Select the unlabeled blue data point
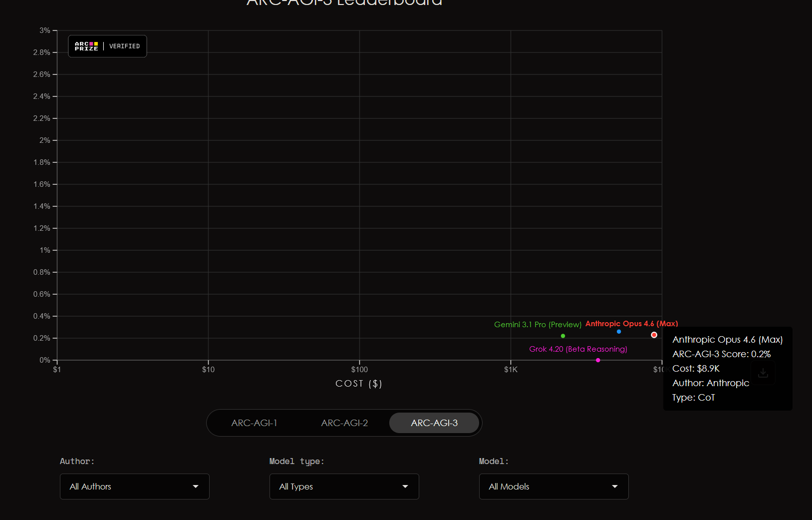This screenshot has height=520, width=812. [x=619, y=332]
